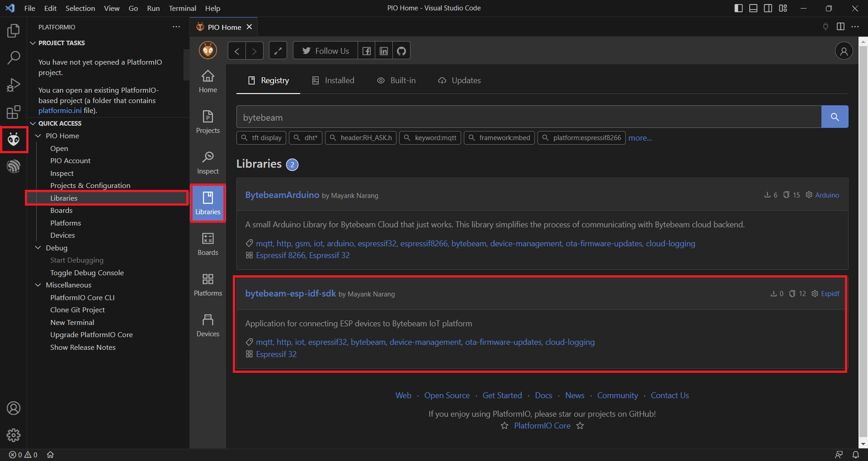Toggle the secondary side bar layout icon
This screenshot has width=868, height=461.
pyautogui.click(x=768, y=8)
